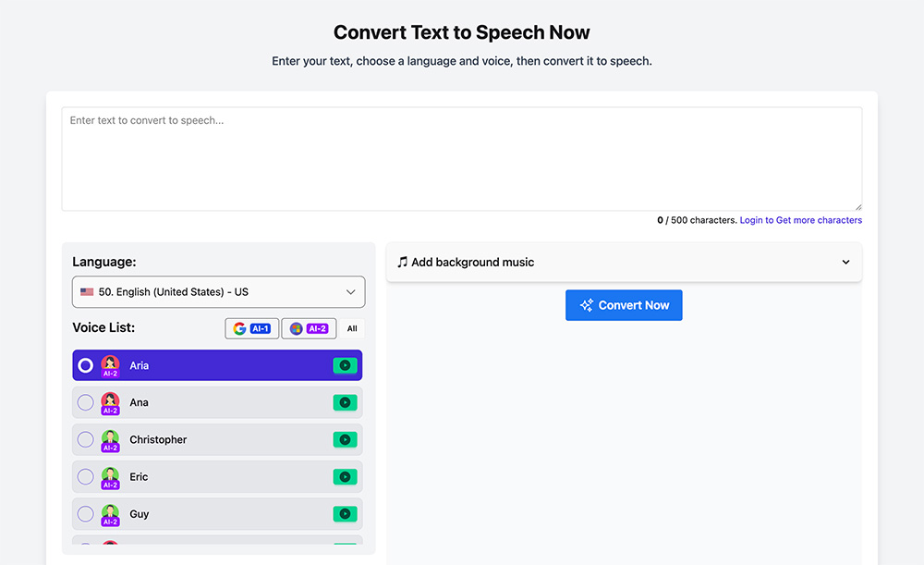924x565 pixels.
Task: Click Ana's avatar icon
Action: [110, 403]
